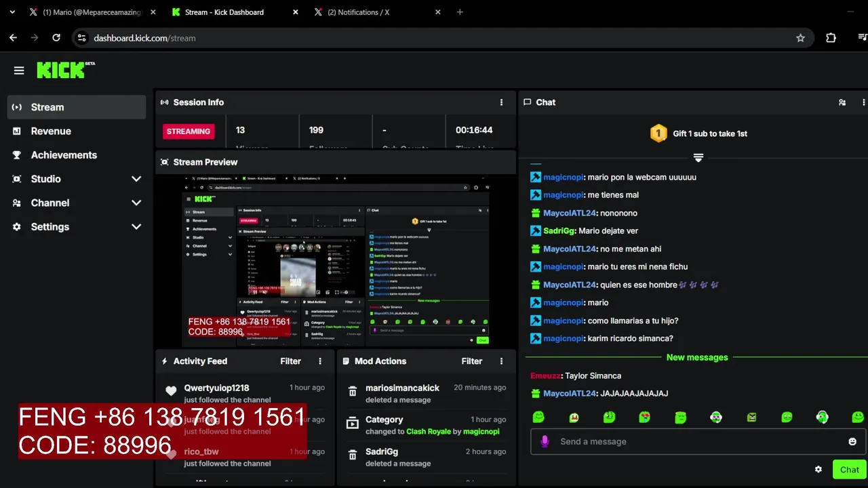This screenshot has width=868, height=488.
Task: Switch to the Mario X profile tab
Action: point(92,12)
